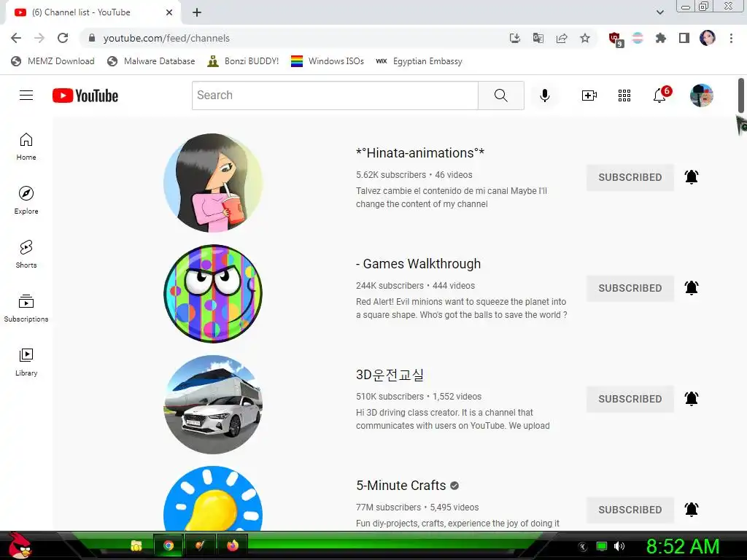The width and height of the screenshot is (747, 560).
Task: Open the 3D운전교실 channel title
Action: [390, 375]
